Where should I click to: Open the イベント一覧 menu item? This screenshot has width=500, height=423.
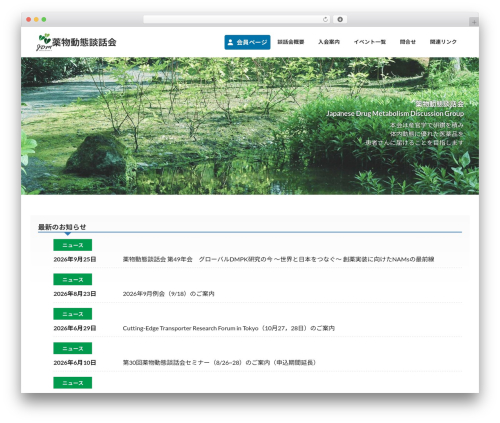[x=370, y=42]
